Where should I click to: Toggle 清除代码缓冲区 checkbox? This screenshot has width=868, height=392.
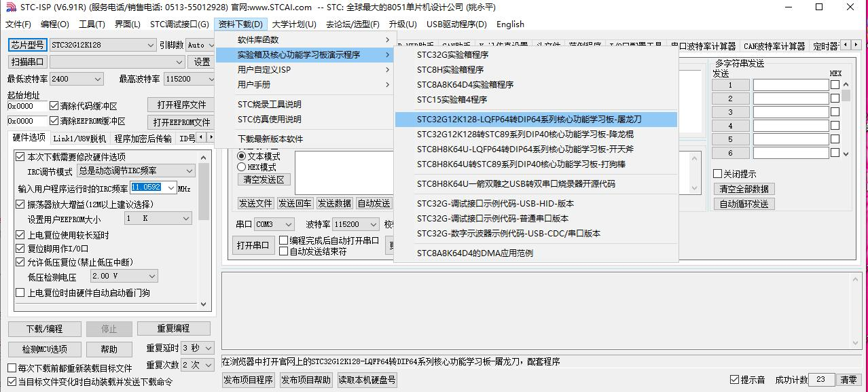tap(54, 106)
